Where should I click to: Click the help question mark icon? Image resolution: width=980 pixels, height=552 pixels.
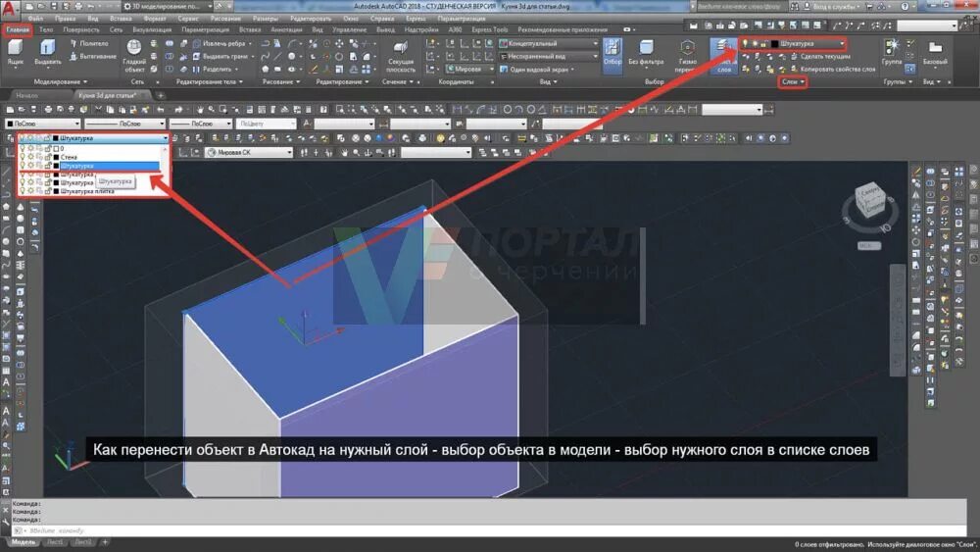[x=905, y=6]
